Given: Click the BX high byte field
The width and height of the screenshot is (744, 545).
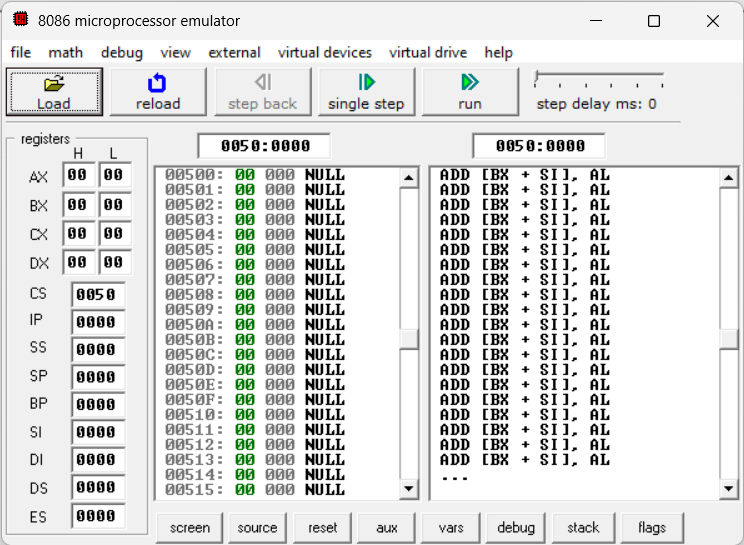Looking at the screenshot, I should (x=78, y=204).
